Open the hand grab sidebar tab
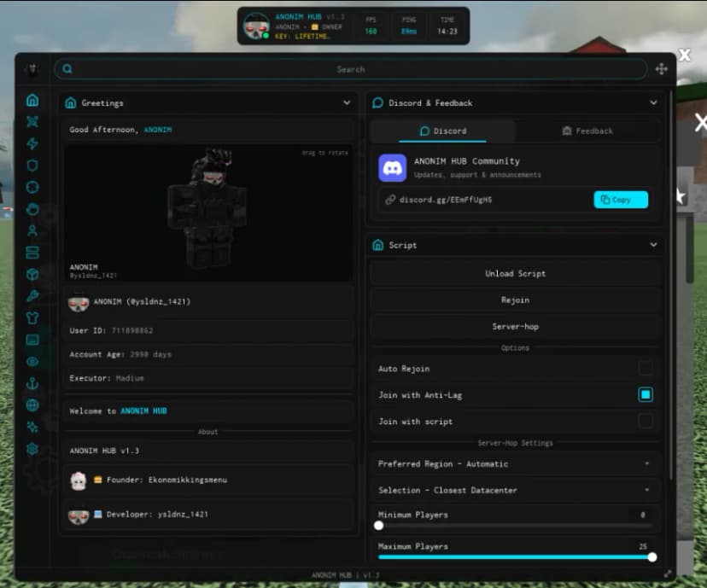The width and height of the screenshot is (707, 588). (32, 209)
